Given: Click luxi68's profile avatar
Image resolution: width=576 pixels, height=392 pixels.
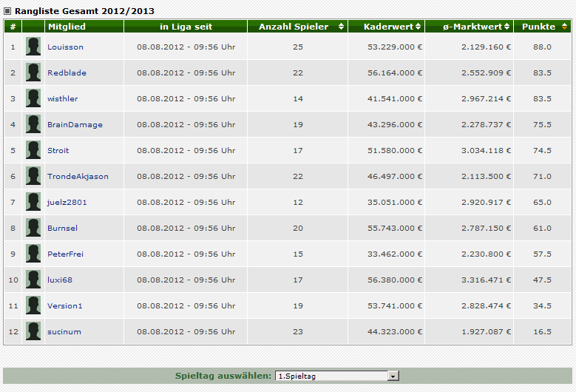Looking at the screenshot, I should click(x=33, y=280).
